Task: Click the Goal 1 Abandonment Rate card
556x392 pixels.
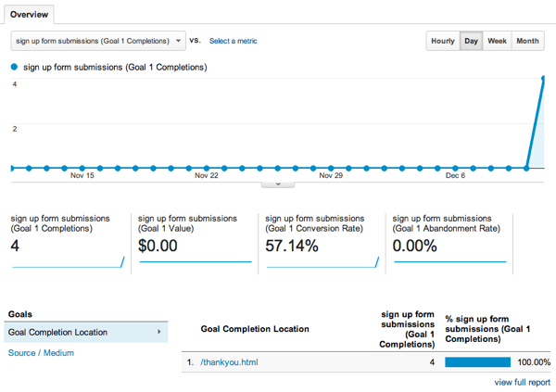Action: 449,242
